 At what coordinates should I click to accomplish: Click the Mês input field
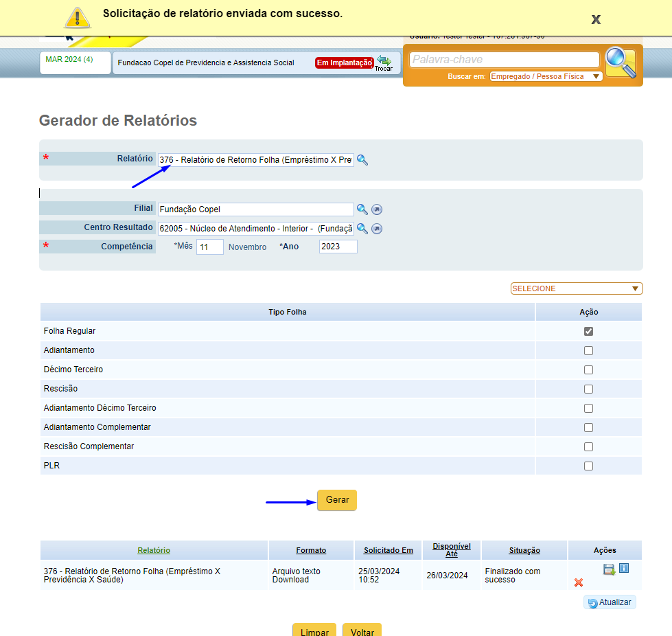(x=210, y=247)
